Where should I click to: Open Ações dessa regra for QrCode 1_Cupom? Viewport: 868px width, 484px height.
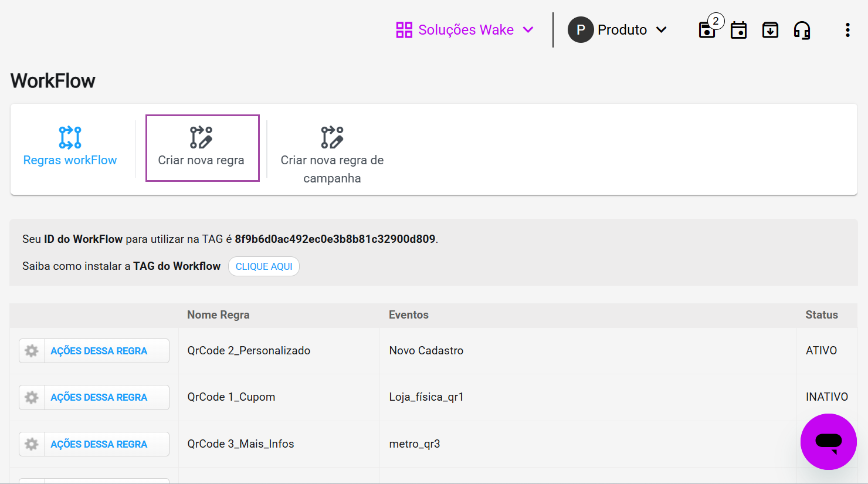[99, 398]
